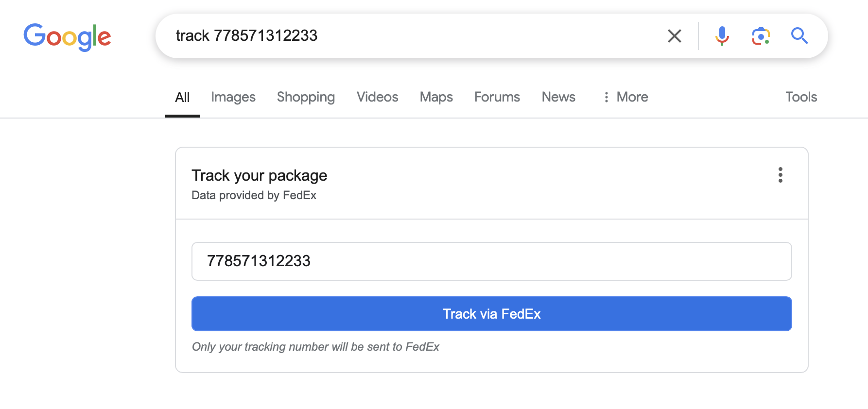Open the Videos results tab
The width and height of the screenshot is (868, 409).
(377, 97)
